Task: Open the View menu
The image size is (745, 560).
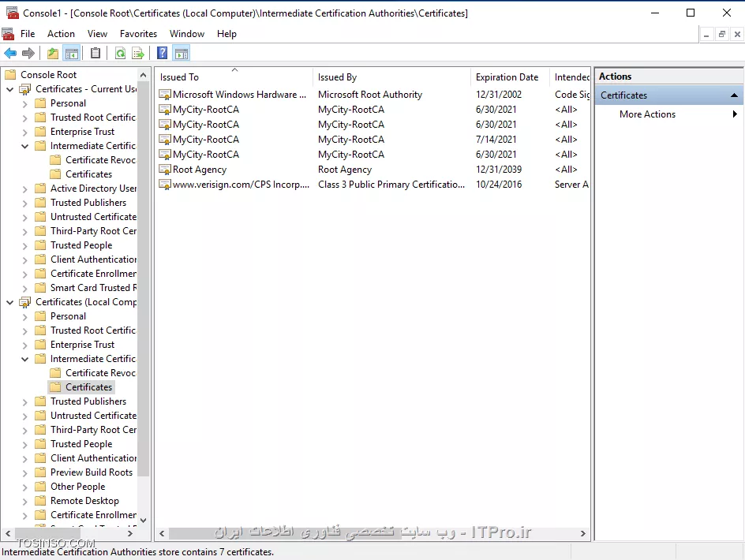Action: (x=97, y=34)
